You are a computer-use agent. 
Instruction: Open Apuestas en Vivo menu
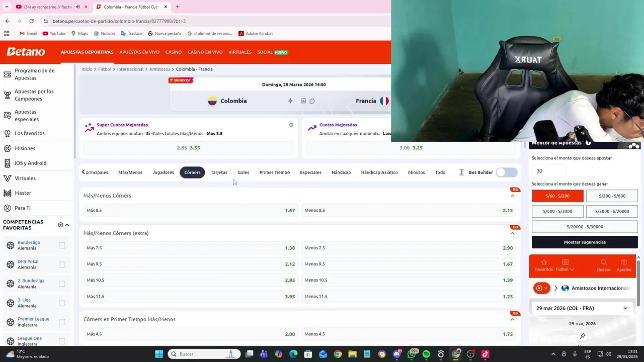(139, 52)
